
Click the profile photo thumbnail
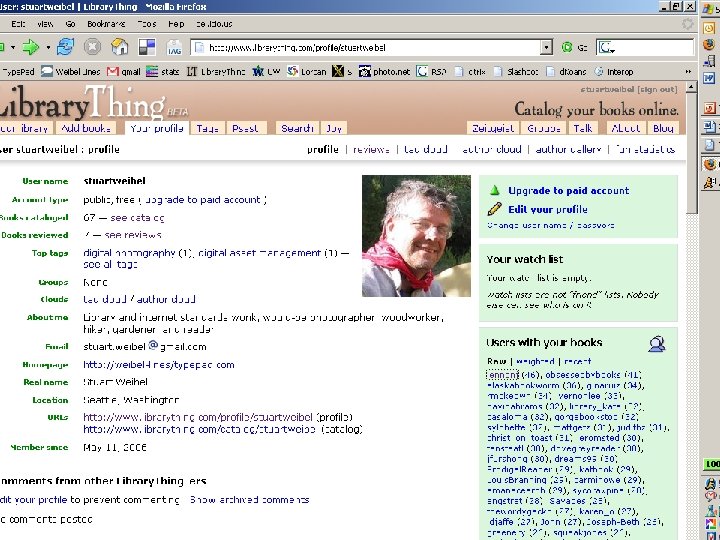click(416, 236)
